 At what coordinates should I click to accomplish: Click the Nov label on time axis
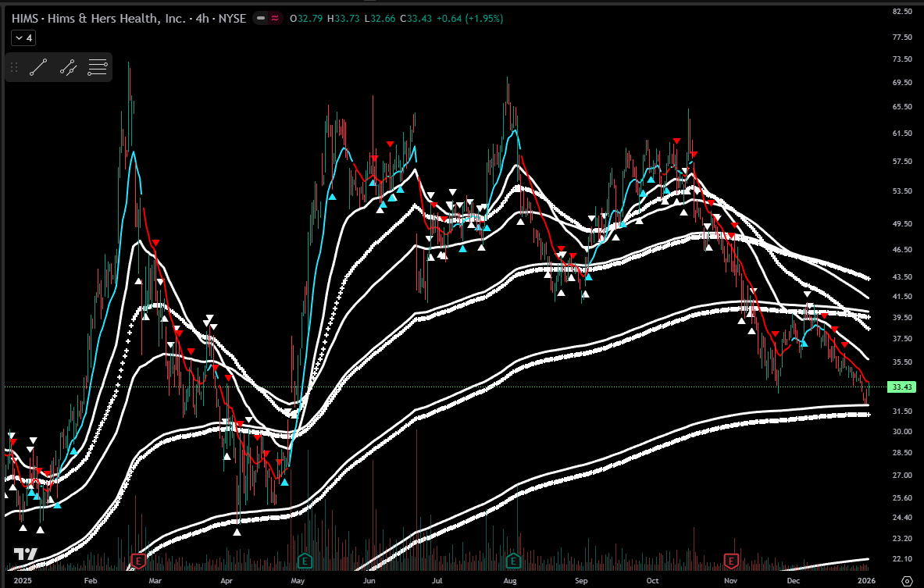[x=731, y=580]
